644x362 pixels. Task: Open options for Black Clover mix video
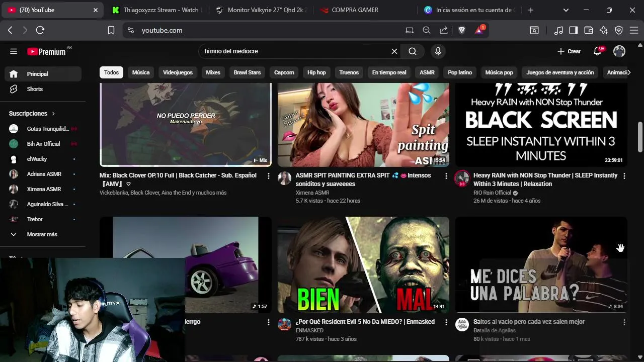coord(268,176)
